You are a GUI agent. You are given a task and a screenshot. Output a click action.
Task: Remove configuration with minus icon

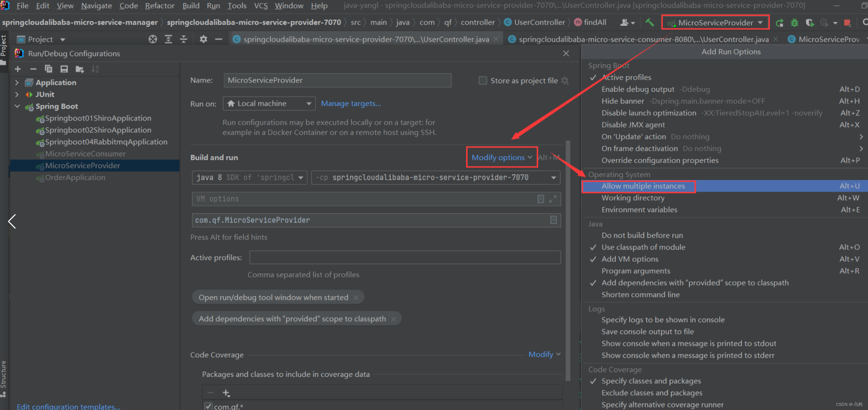pos(33,69)
